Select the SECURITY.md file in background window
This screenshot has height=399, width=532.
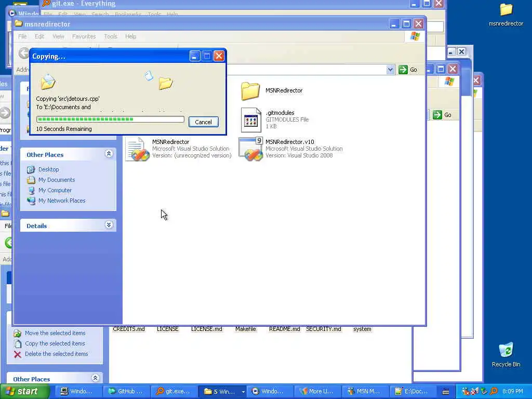[323, 329]
